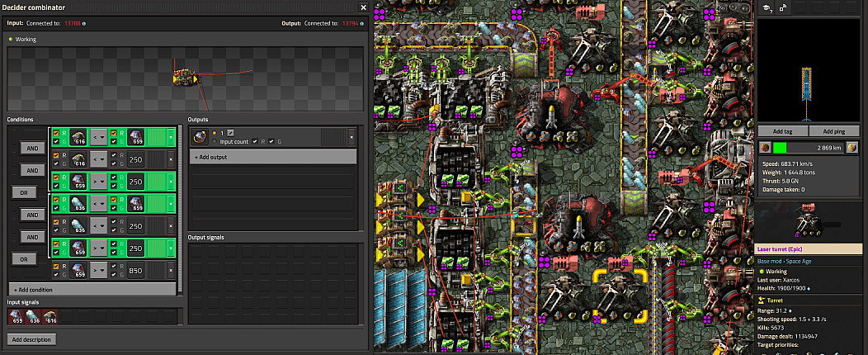Toggle red wire checkbox on first condition
The image size is (868, 355).
click(55, 132)
